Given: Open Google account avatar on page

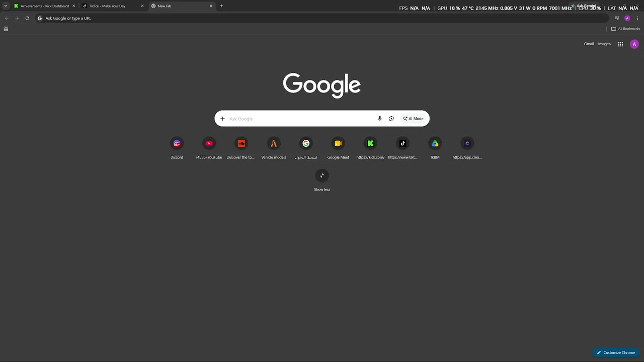Looking at the screenshot, I should 634,44.
